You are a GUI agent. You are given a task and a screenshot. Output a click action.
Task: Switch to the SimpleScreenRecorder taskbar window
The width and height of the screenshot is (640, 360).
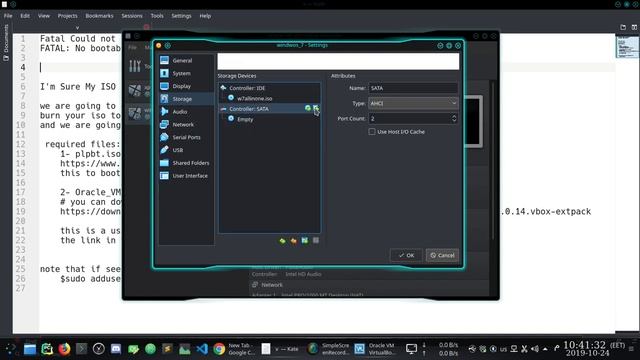coord(329,349)
